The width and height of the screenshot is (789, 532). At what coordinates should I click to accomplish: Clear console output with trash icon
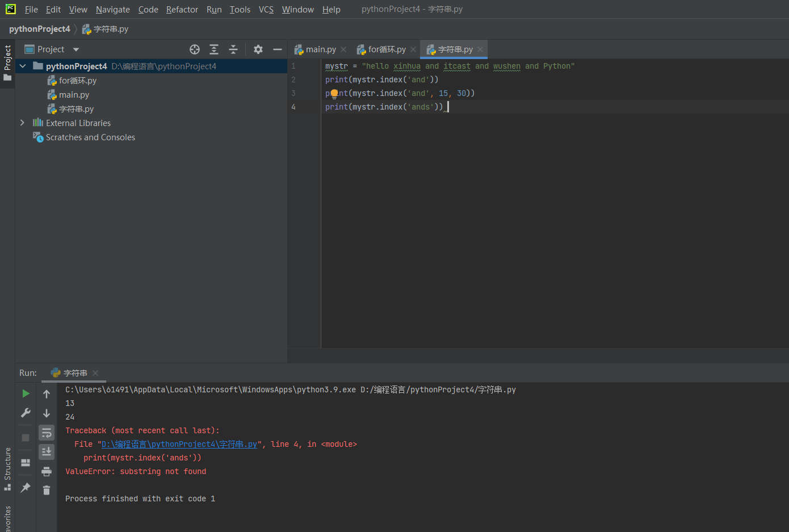point(47,490)
